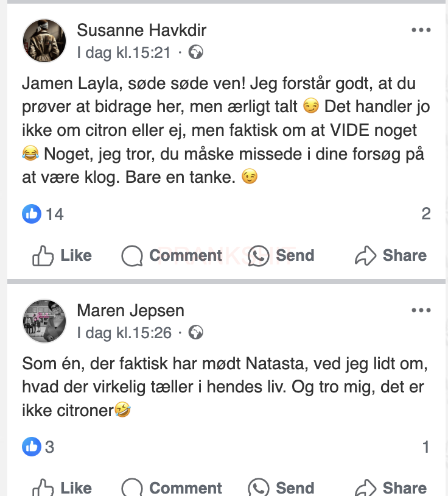Open Maren Jepsen's profile name link

[x=130, y=310]
